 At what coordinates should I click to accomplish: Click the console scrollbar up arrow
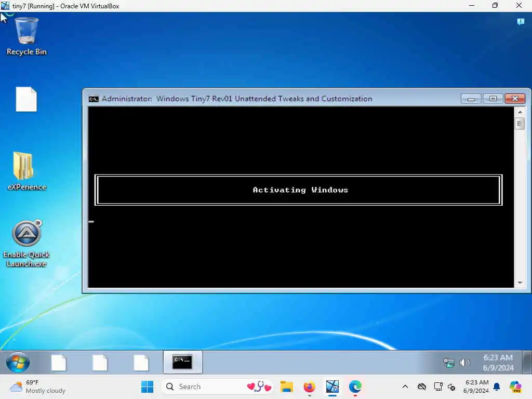[x=520, y=112]
